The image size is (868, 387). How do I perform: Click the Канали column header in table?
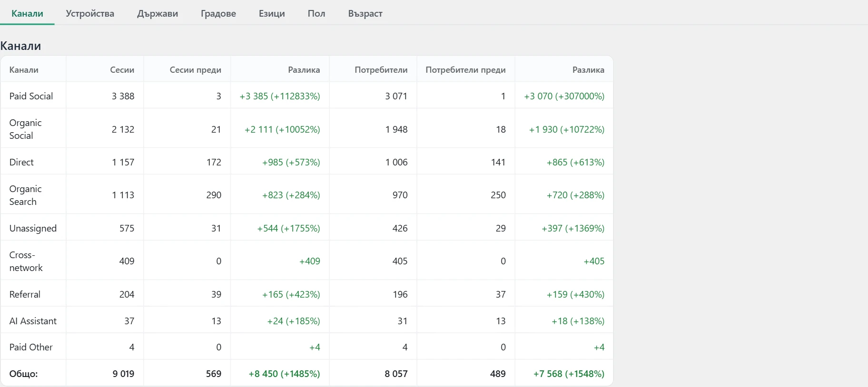coord(24,70)
